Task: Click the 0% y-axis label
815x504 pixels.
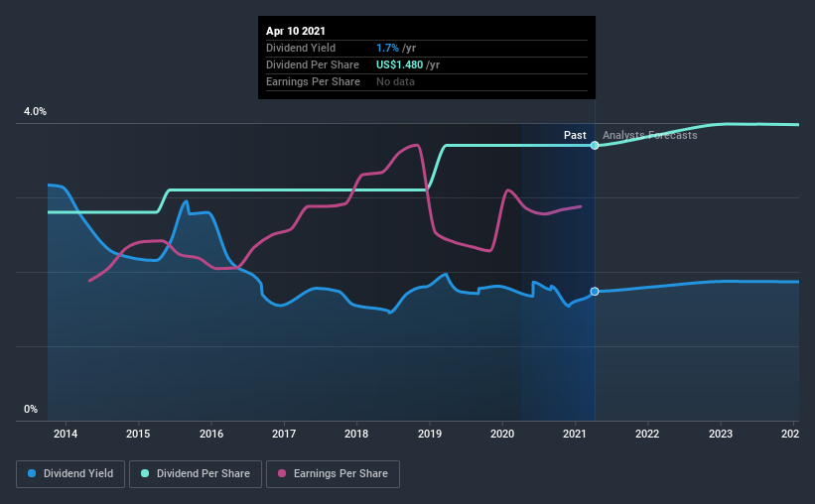Action: (31, 410)
